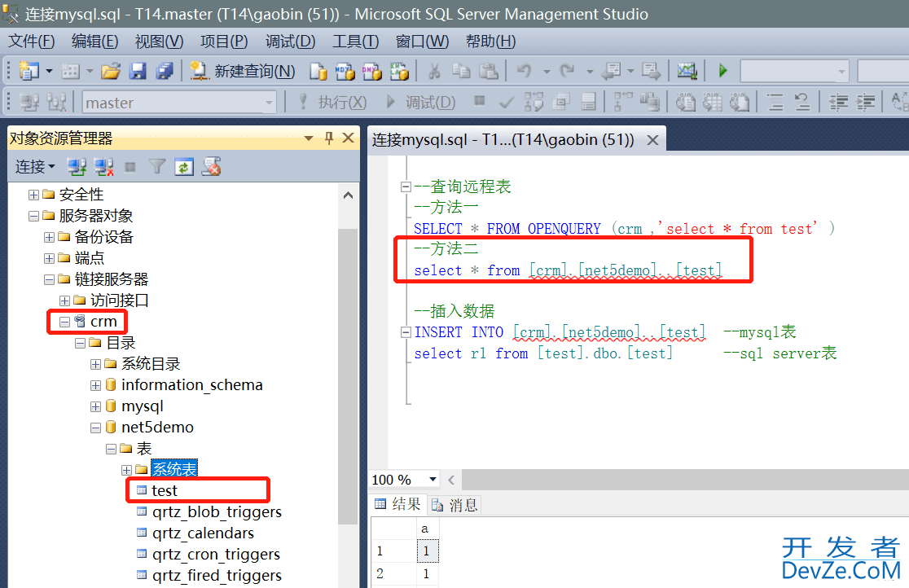
Task: Refresh the Object Explorer tree
Action: [x=184, y=167]
